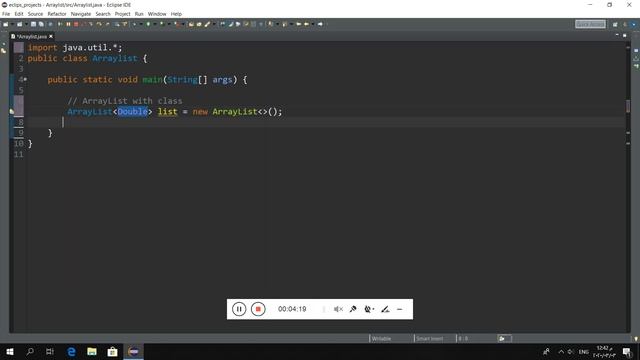The image size is (640, 360).
Task: Click the Open Perspective icon
Action: [x=615, y=24]
